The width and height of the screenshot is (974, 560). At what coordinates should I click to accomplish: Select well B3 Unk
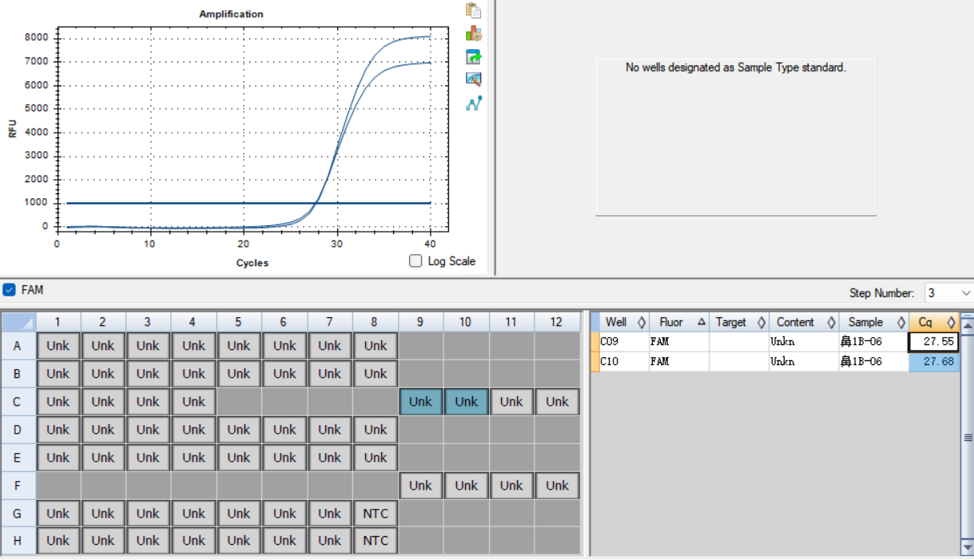[x=148, y=374]
